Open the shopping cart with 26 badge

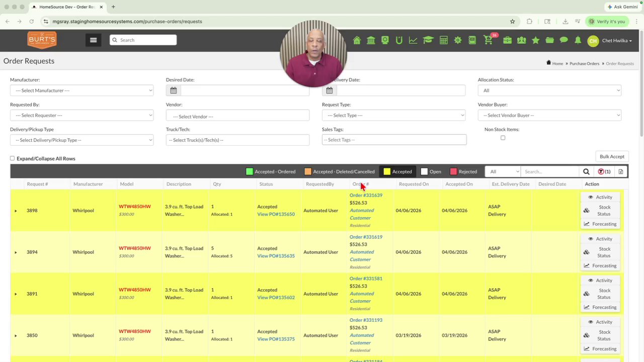click(489, 40)
